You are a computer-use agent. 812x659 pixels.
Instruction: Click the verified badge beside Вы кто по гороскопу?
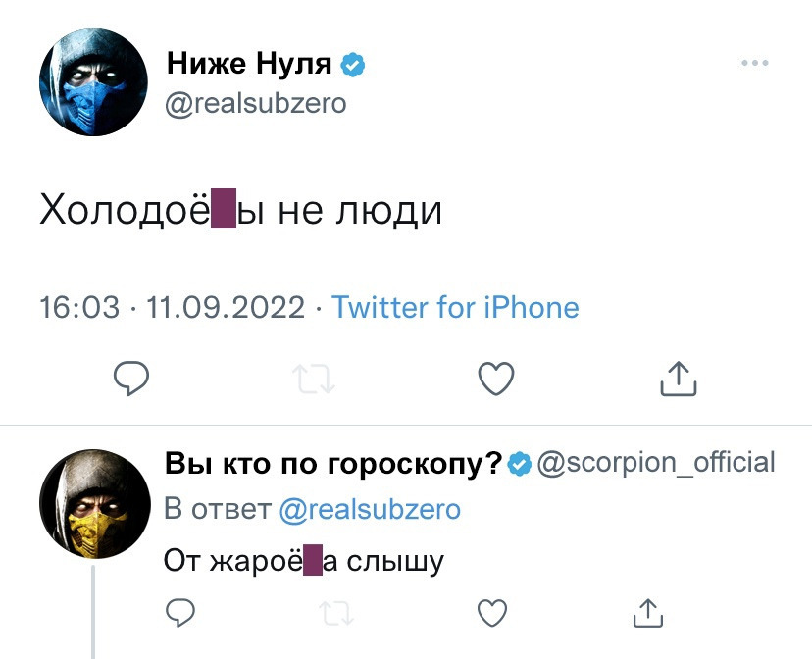(520, 463)
